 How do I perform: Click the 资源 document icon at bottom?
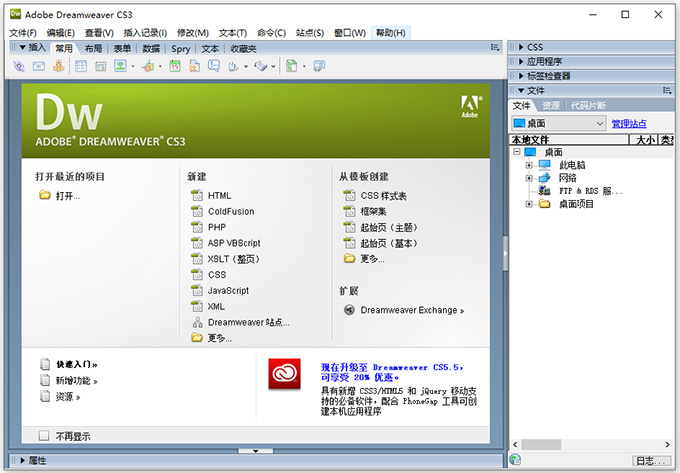coord(45,396)
